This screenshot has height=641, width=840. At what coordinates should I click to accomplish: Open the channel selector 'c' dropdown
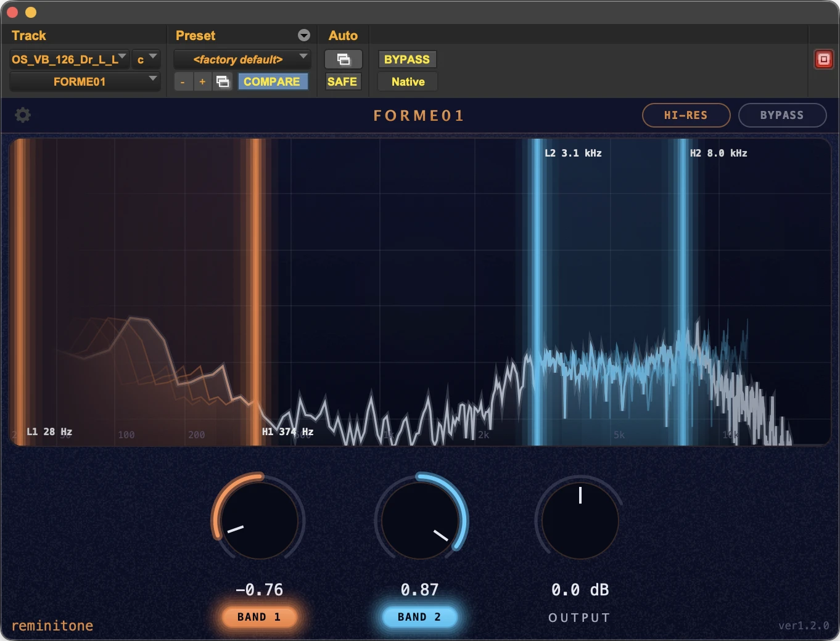click(x=146, y=59)
